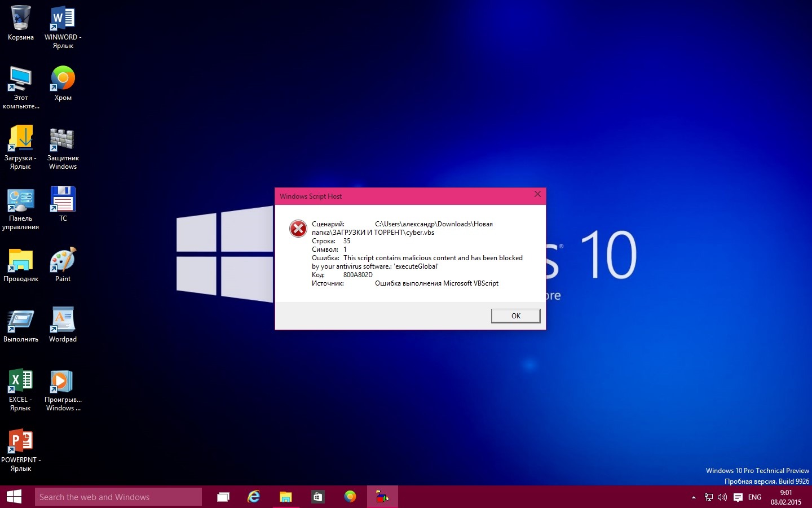The width and height of the screenshot is (812, 508).
Task: Click the 'This script contains malicious content' message
Action: point(417,262)
